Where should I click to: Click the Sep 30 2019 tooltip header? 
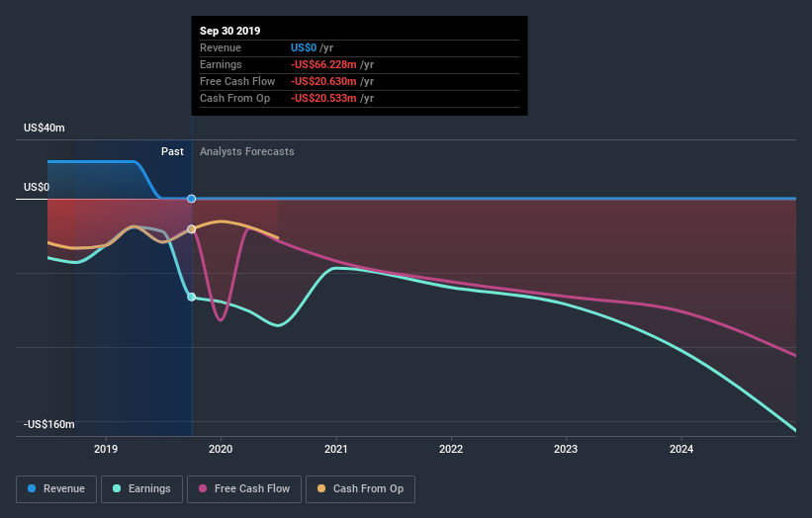229,31
